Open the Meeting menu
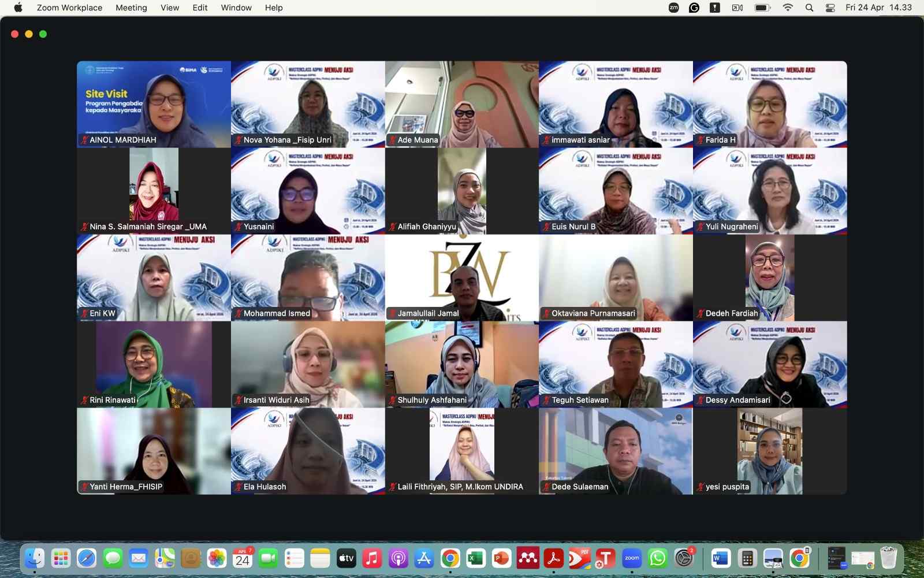This screenshot has height=578, width=924. pyautogui.click(x=131, y=8)
